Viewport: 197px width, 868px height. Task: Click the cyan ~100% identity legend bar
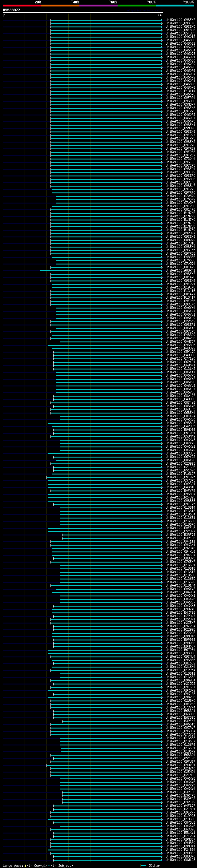point(175,6)
